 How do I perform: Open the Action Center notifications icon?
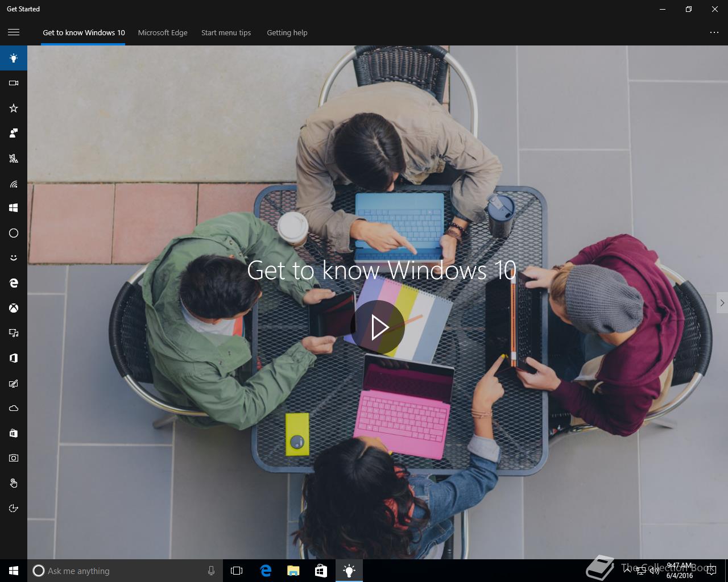point(712,571)
